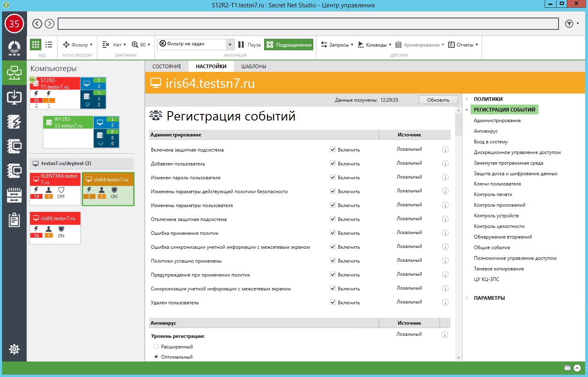Screen dimensions: 588x377
Task: Switch to the 'СОСТОЯНИЕ' tab
Action: coord(166,66)
